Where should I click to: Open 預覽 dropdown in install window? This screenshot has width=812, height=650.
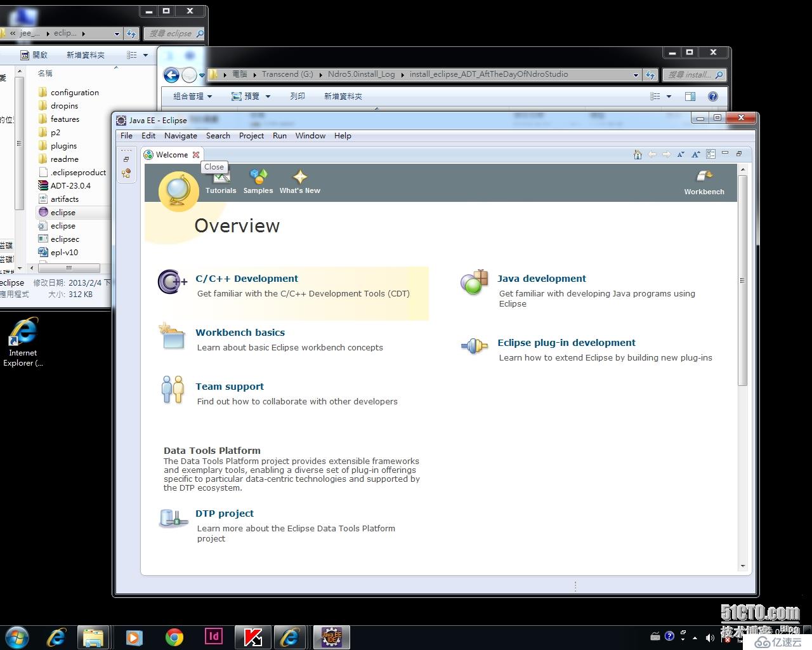251,96
